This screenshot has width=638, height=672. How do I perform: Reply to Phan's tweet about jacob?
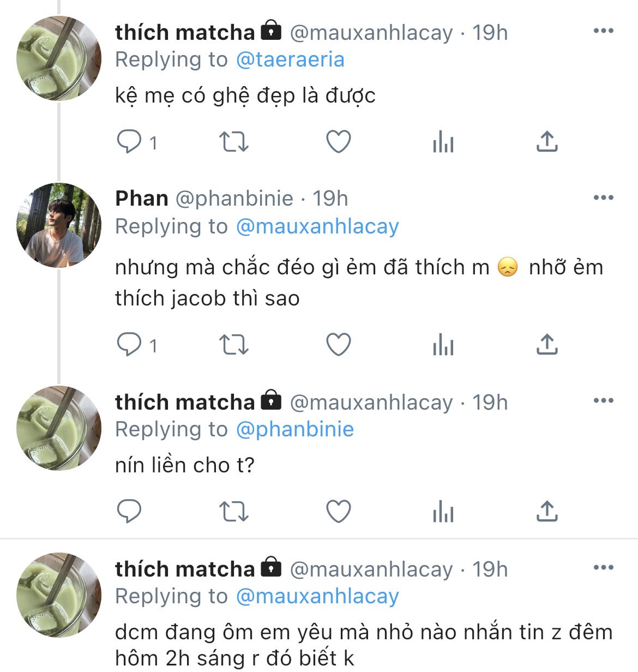click(130, 345)
